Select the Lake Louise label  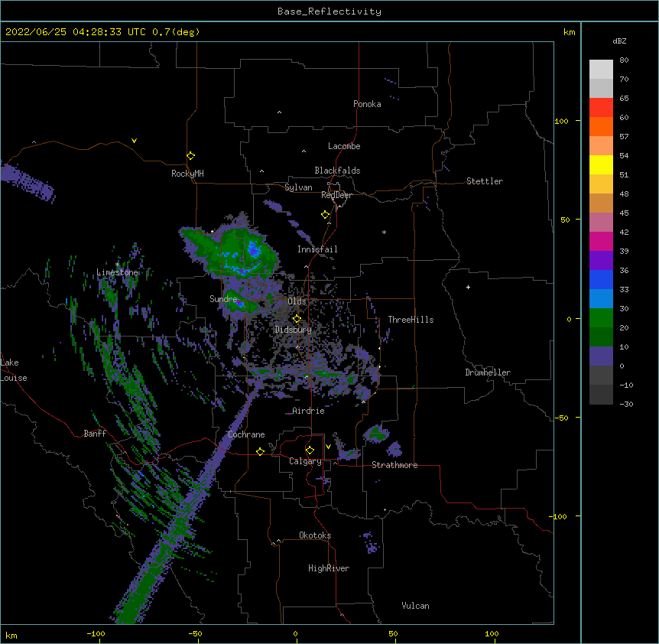13,370
